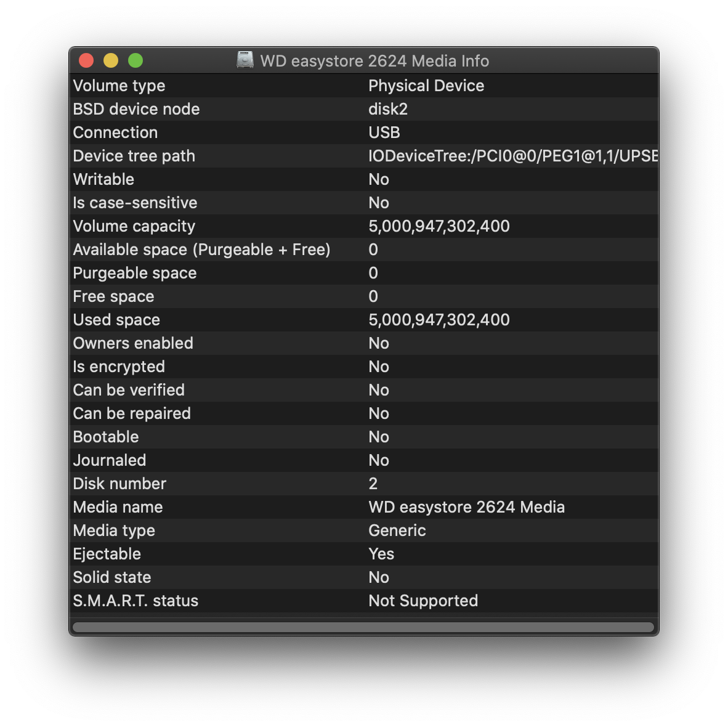Select the 'Can be verified' label
Screen dimensions: 728x727
(129, 390)
